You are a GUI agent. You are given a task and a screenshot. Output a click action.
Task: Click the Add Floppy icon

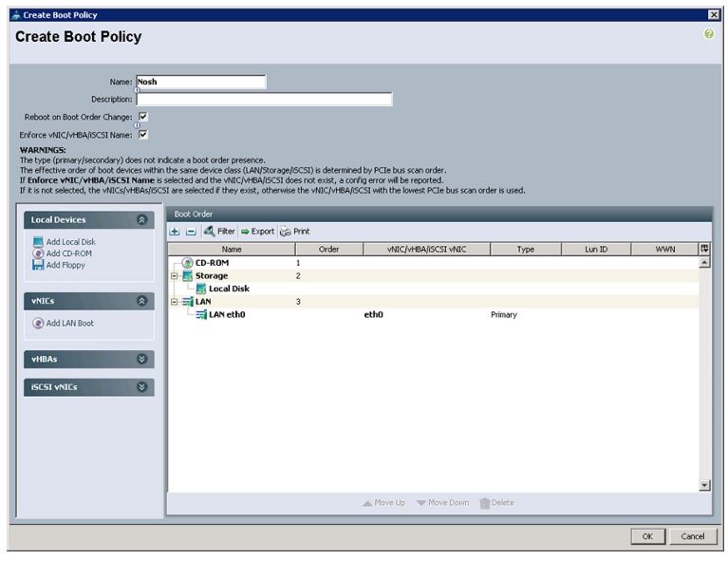[x=38, y=265]
